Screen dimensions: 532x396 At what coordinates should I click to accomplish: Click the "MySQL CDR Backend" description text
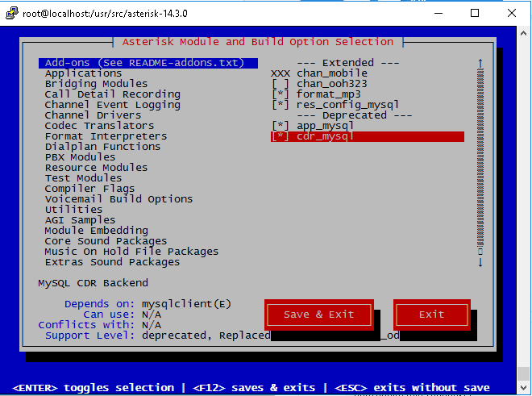[x=93, y=283]
